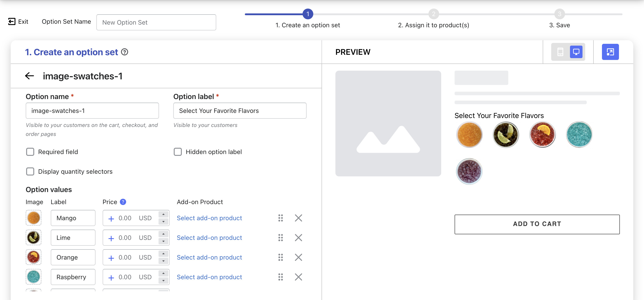Jump to step 3 Save
Viewport: 644px width, 300px height.
tap(559, 14)
